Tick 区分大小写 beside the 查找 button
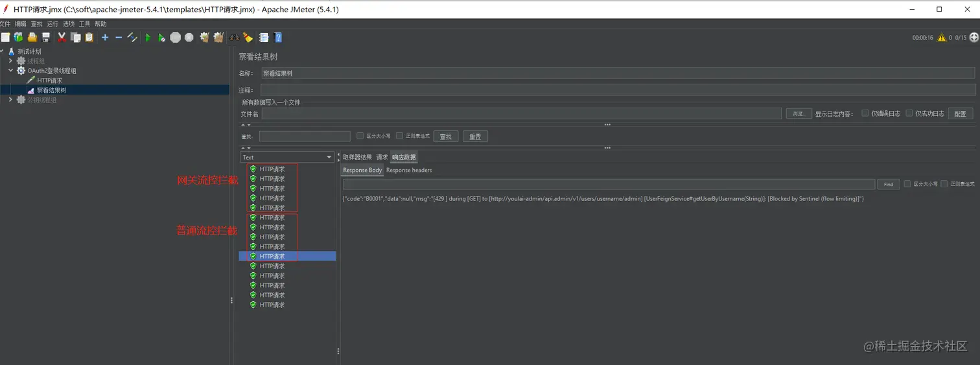980x365 pixels. 360,135
